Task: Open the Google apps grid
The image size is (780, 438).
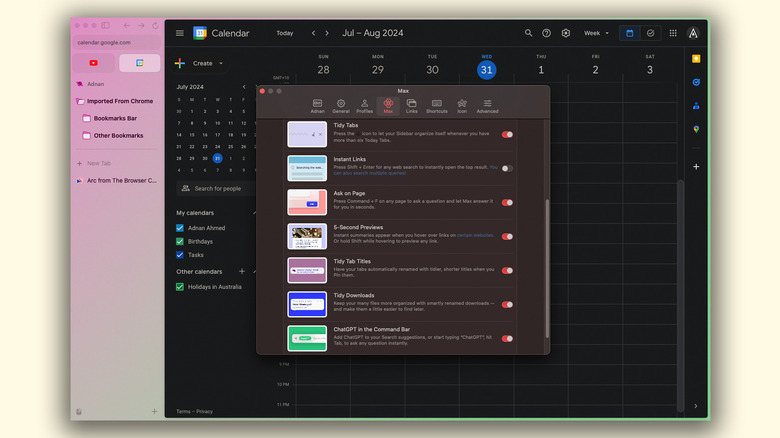Action: tap(673, 33)
